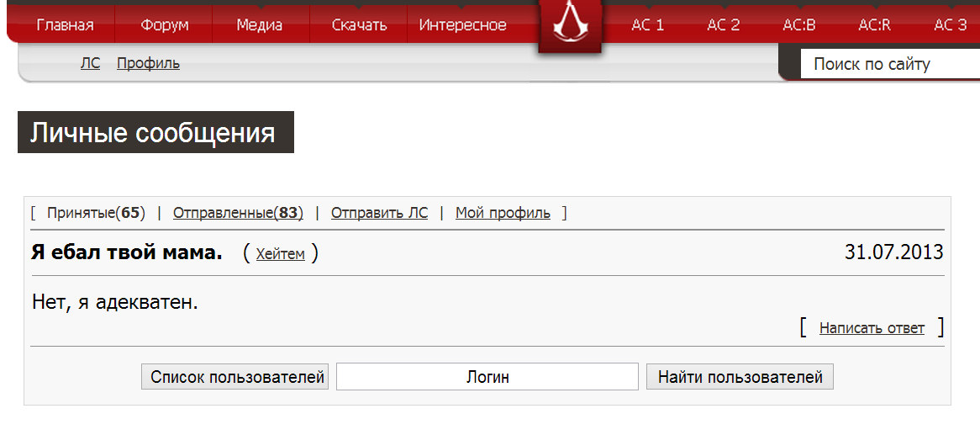Click the message date 31.07.2013
This screenshot has height=435, width=980.
893,252
